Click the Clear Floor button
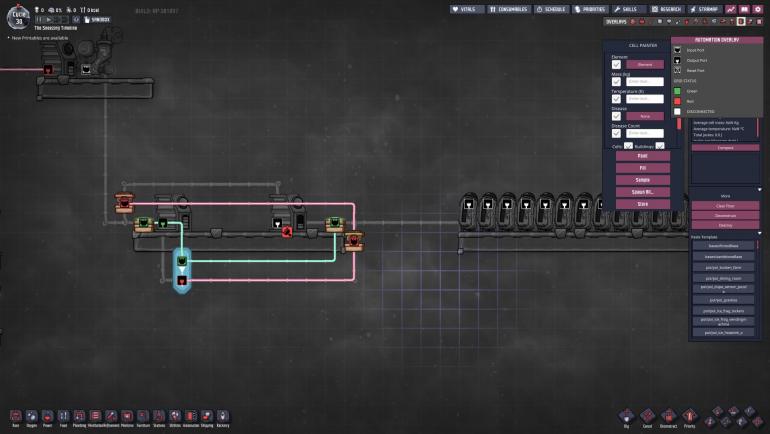This screenshot has height=434, width=770. point(724,205)
